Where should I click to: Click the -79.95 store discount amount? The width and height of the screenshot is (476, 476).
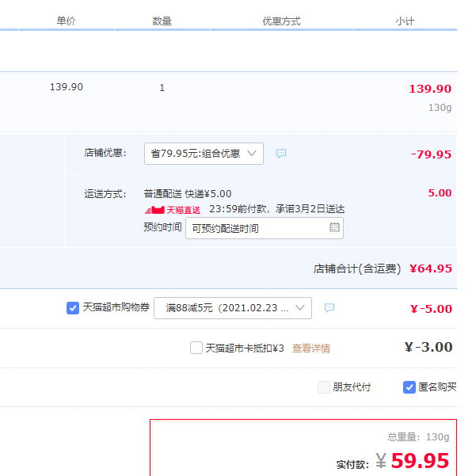pos(431,154)
